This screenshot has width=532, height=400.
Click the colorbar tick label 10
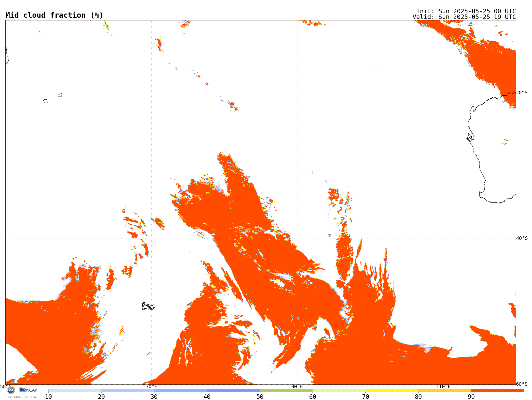pyautogui.click(x=49, y=397)
